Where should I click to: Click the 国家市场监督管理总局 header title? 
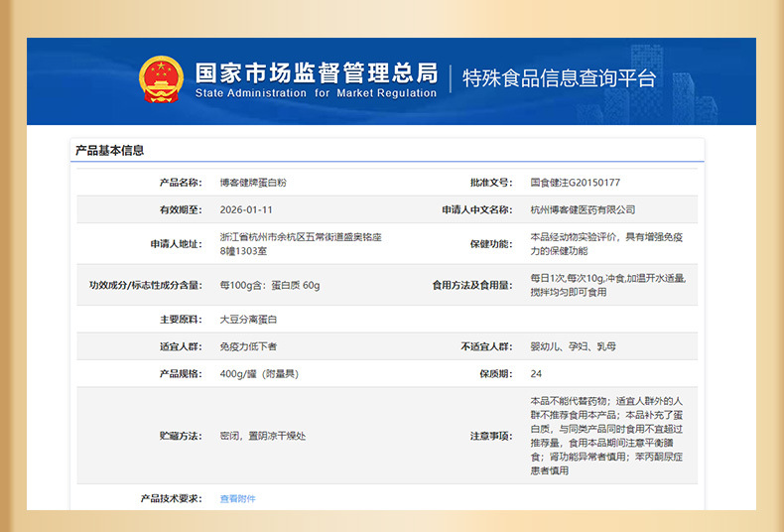tap(317, 73)
